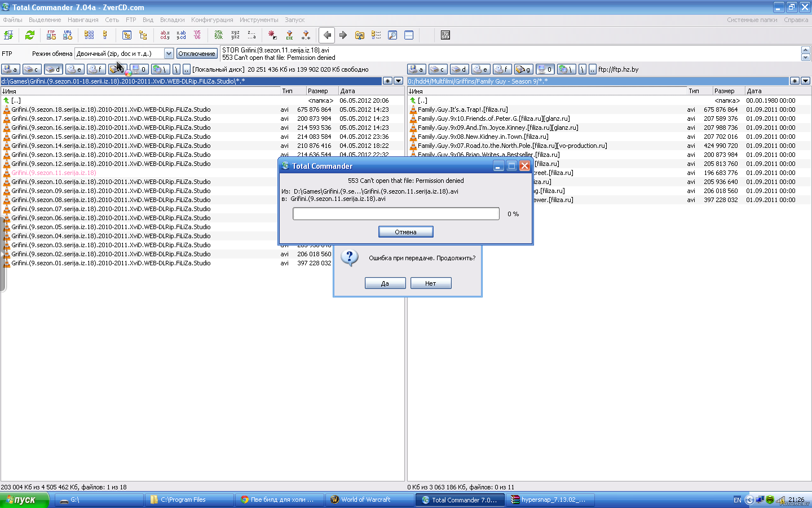Go back with the left arrow icon

pos(327,35)
